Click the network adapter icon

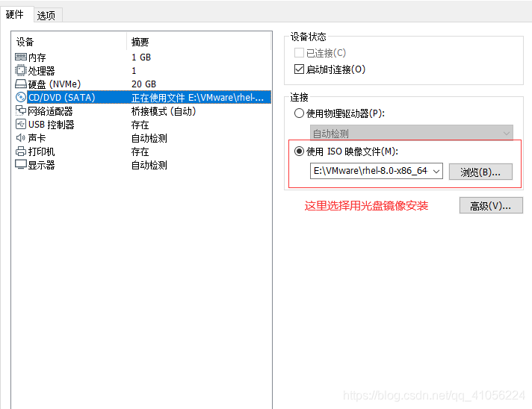(x=21, y=110)
